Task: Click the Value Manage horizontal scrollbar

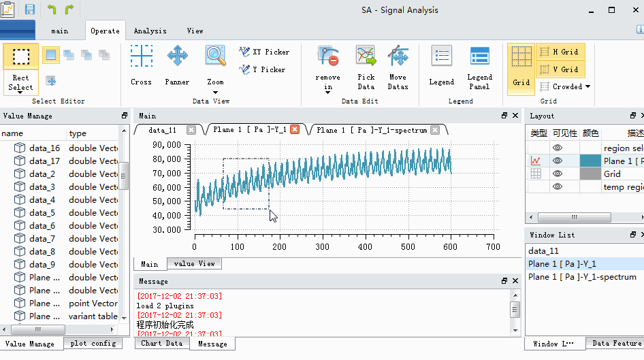Action: tap(38, 329)
